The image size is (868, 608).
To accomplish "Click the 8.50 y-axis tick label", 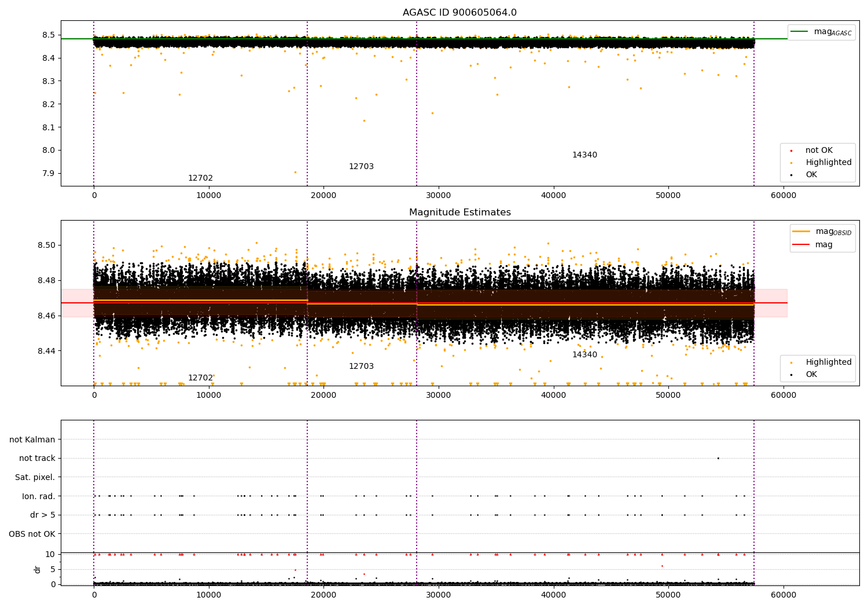I will (x=46, y=245).
